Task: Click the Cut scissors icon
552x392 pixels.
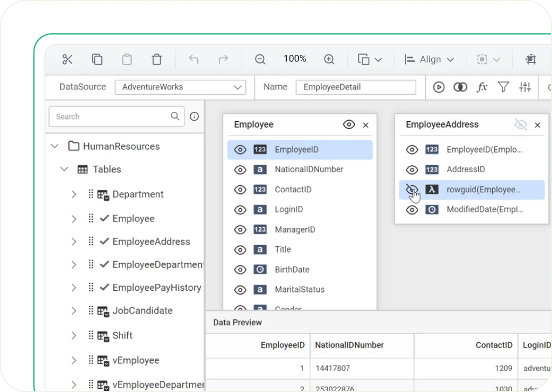Action: 67,59
